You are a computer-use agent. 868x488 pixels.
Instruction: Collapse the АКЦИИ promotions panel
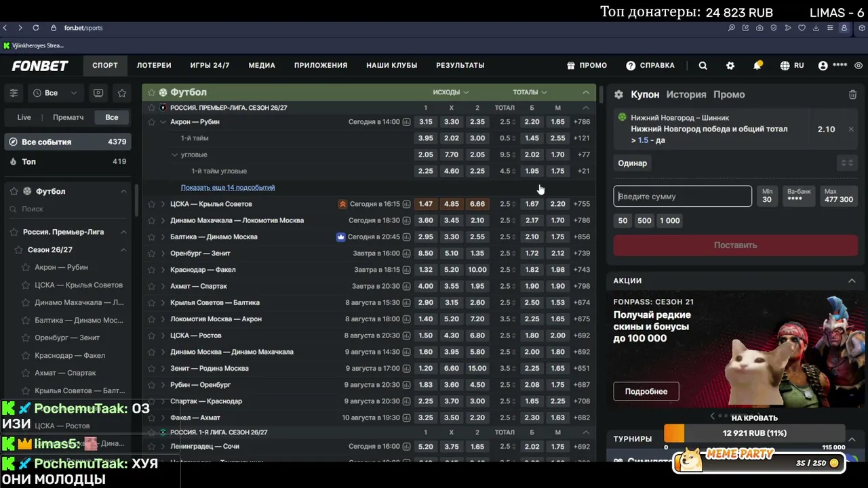(852, 281)
